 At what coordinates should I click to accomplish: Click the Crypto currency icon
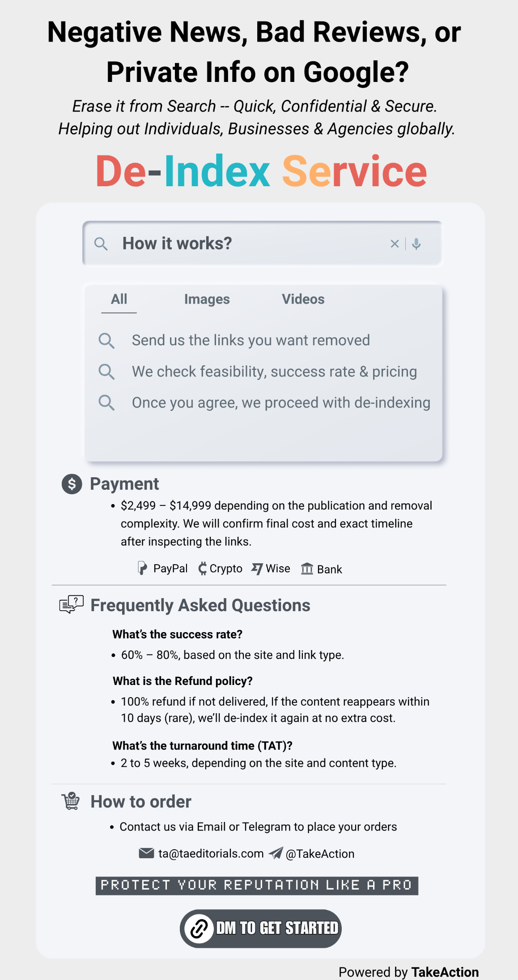point(203,569)
